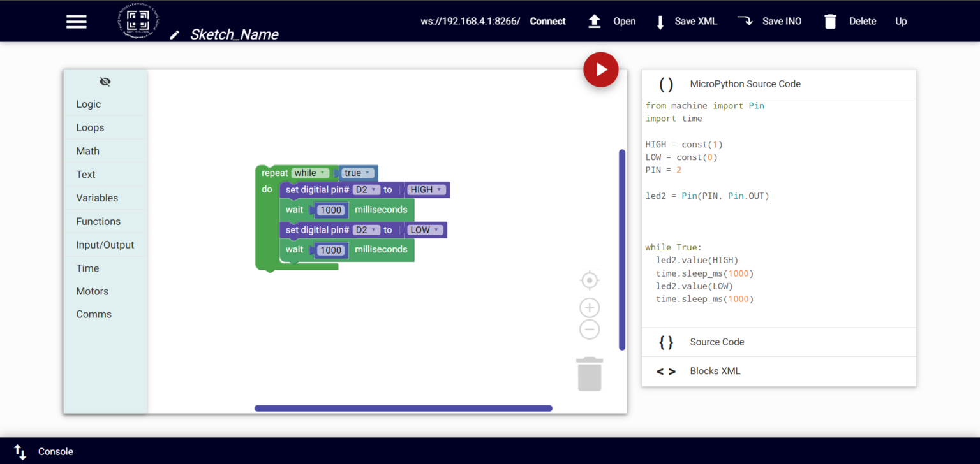Click the Delete trash icon in toolbar
Screen dimensions: 980x464
point(830,21)
